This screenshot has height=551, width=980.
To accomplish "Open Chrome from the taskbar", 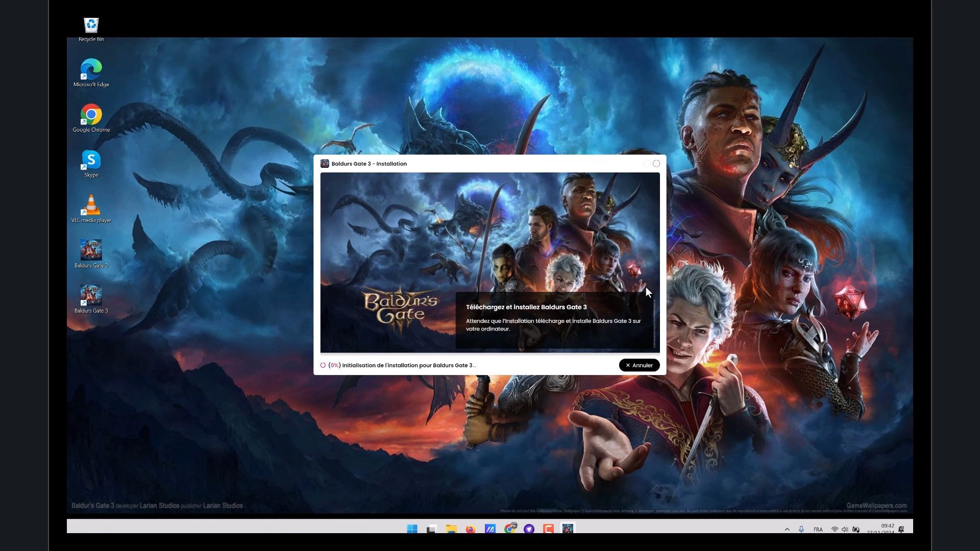I will pyautogui.click(x=509, y=529).
